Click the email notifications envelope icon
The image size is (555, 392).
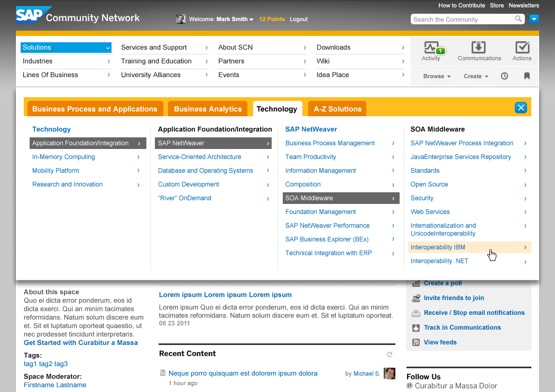416,313
